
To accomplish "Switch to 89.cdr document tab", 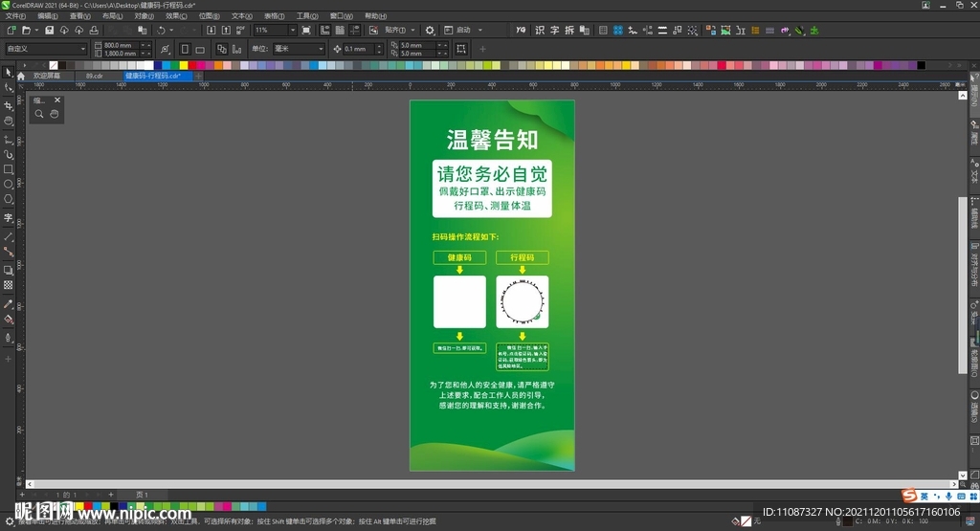I will [x=95, y=76].
